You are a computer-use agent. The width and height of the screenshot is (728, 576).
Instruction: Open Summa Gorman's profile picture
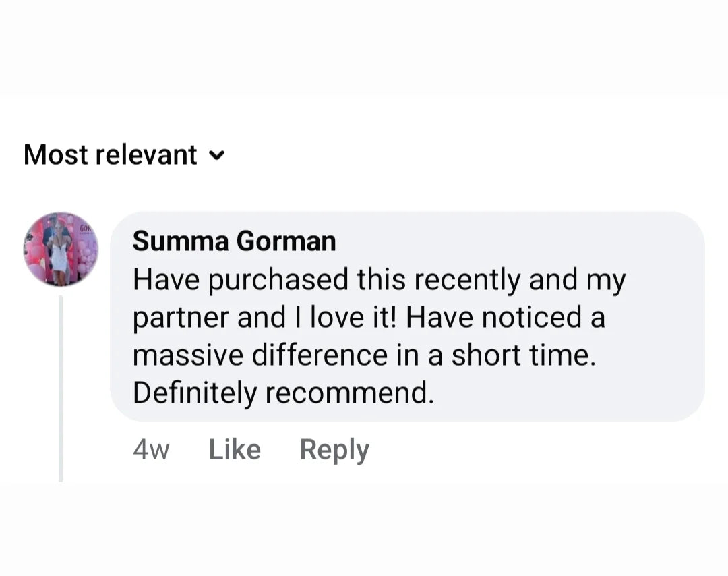[61, 249]
